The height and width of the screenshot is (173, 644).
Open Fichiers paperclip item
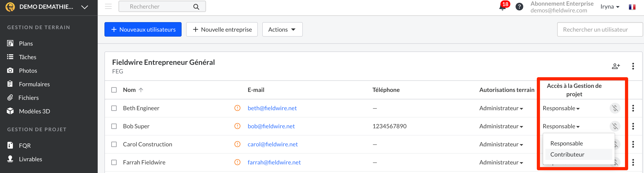point(23,98)
